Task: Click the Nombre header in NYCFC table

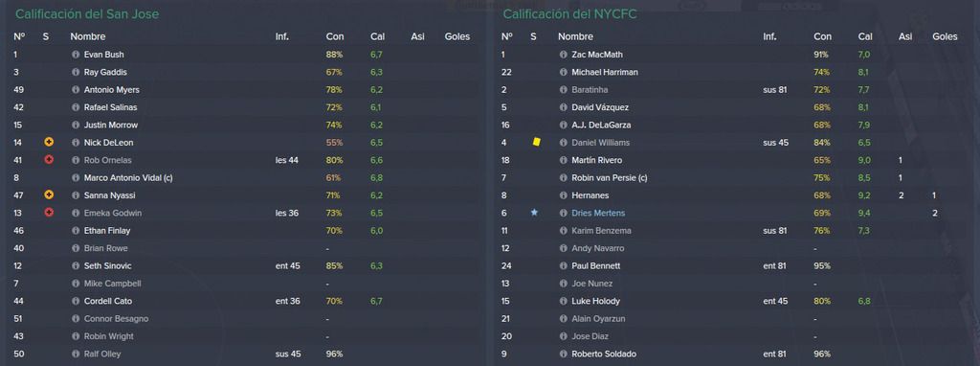Action: tap(575, 37)
